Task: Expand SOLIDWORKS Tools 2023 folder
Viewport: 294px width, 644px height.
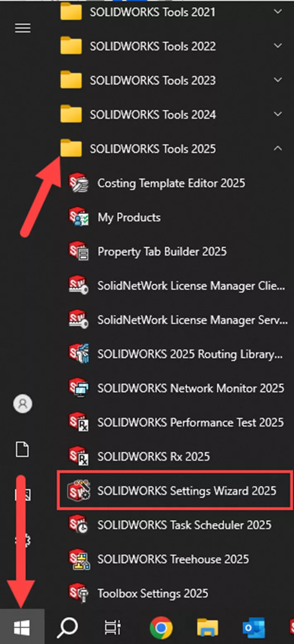Action: [x=153, y=80]
